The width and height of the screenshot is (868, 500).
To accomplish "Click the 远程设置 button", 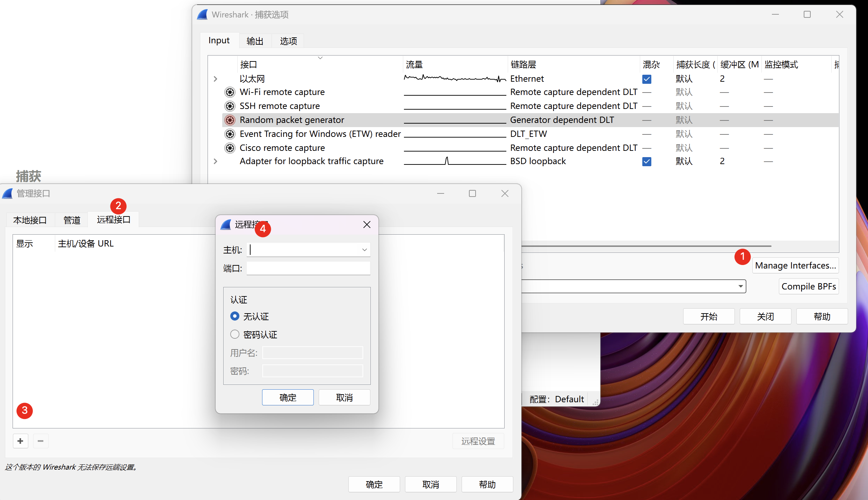I will coord(478,441).
